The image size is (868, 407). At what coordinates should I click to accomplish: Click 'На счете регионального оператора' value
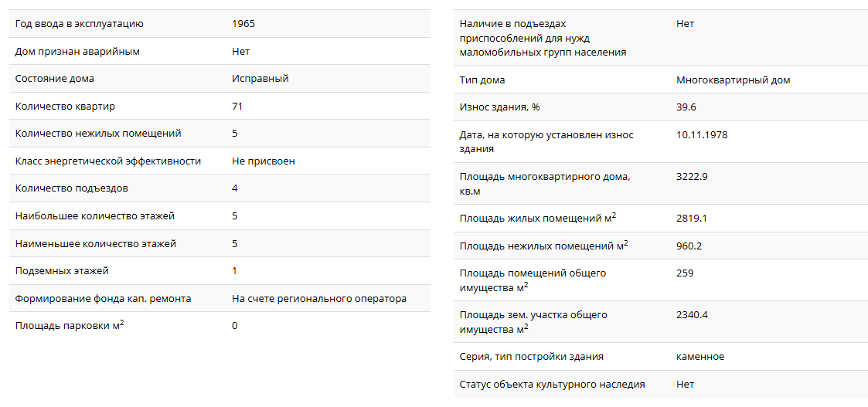click(x=318, y=299)
